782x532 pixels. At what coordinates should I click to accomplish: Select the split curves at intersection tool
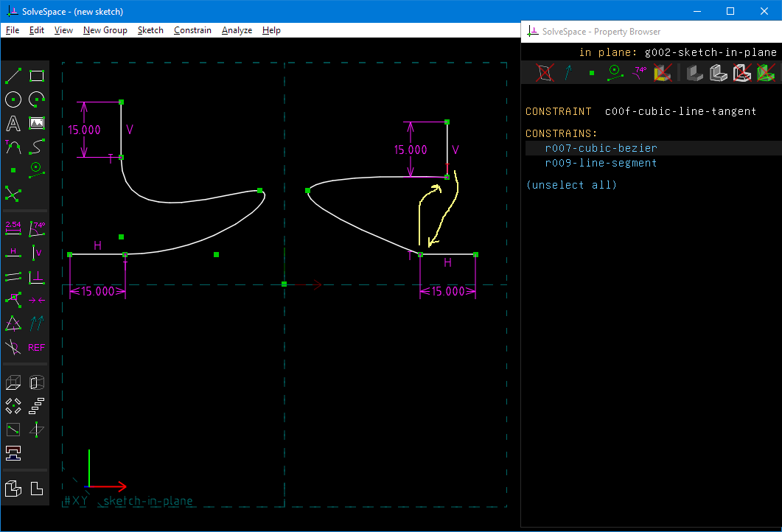[x=13, y=194]
